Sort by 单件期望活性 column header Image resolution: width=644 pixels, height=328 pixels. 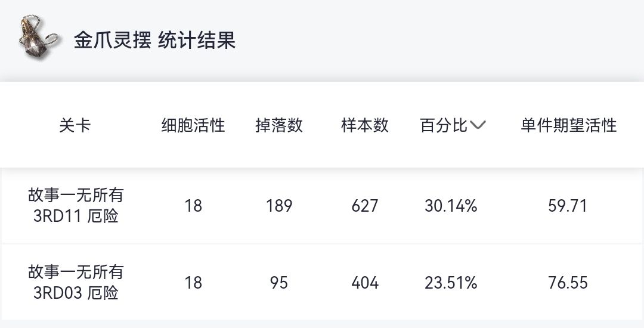click(x=568, y=125)
